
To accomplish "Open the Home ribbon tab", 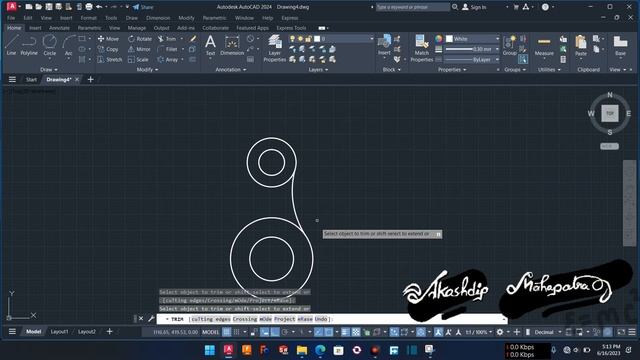I will coord(14,28).
